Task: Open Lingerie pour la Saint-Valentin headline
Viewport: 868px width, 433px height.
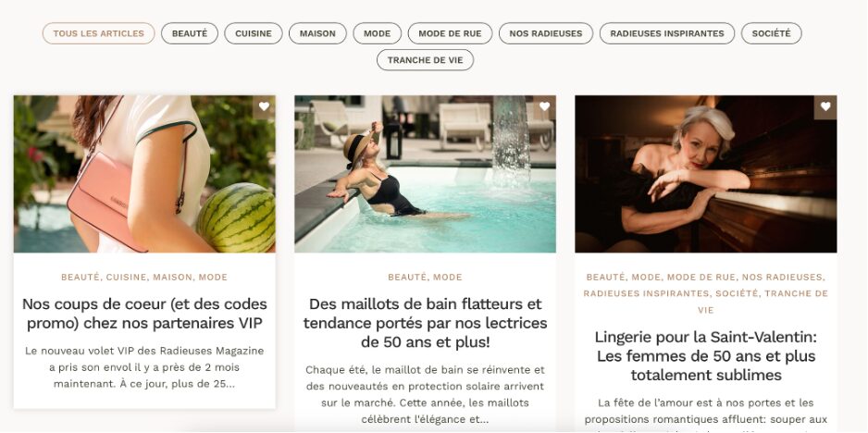Action: coord(706,355)
